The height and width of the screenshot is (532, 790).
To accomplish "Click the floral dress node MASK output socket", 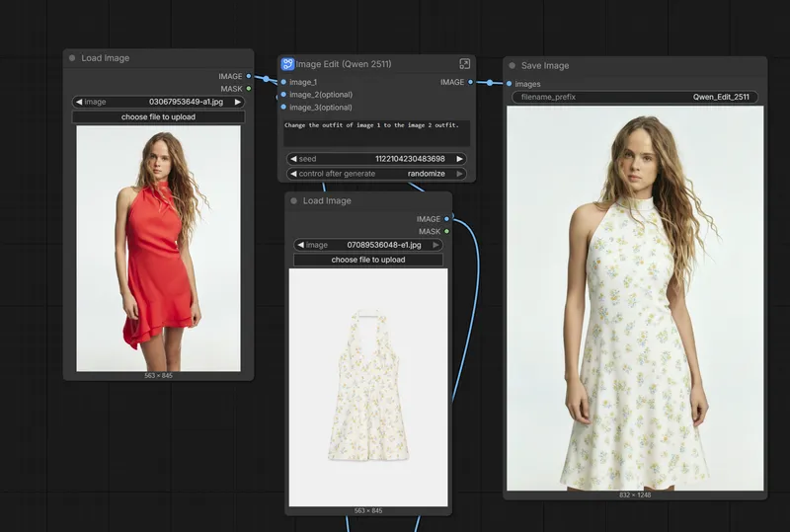I will coord(447,231).
